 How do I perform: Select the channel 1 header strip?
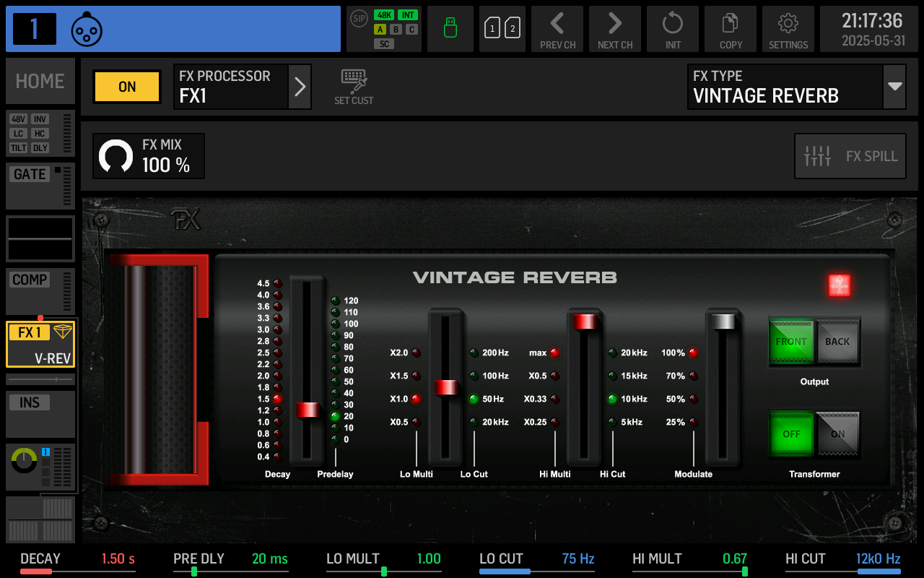coord(173,29)
